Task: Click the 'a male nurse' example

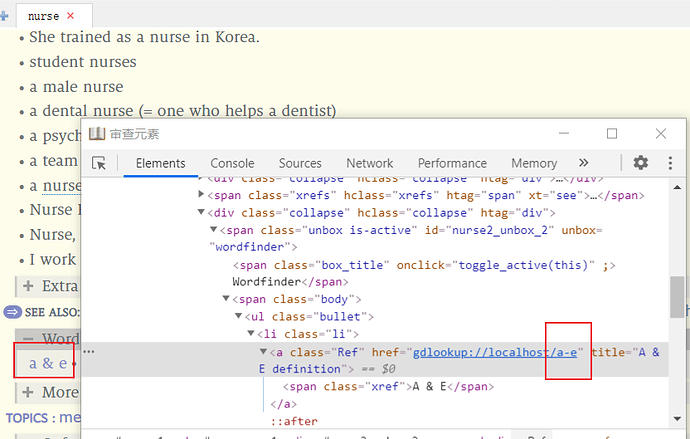Action: (76, 87)
